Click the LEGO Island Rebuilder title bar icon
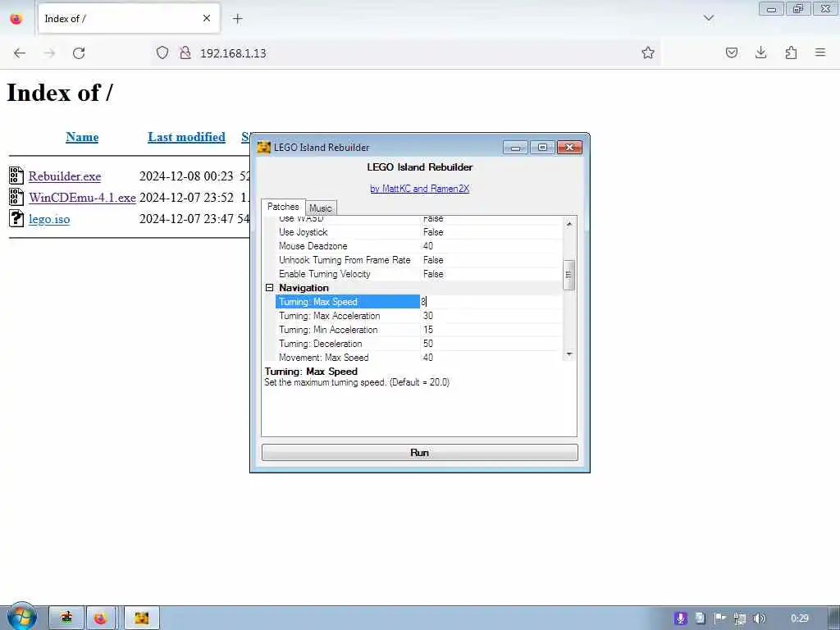The height and width of the screenshot is (630, 840). (263, 147)
